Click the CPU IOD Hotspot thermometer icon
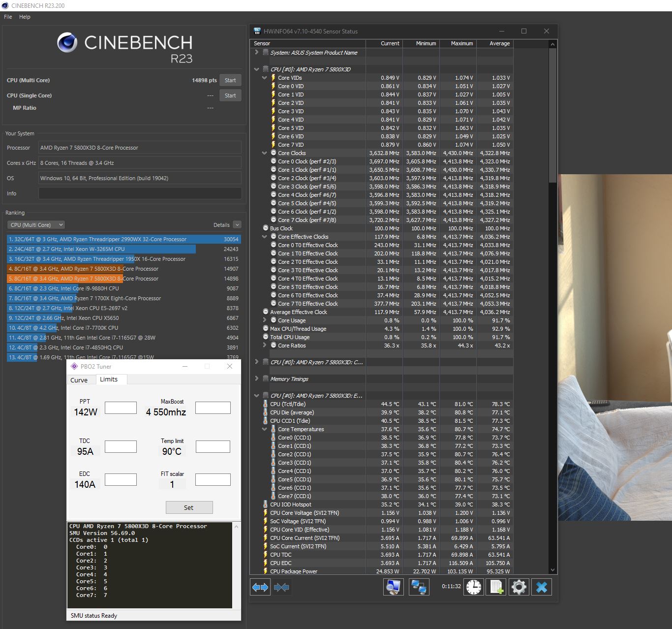Screen dimensions: 672x629 pyautogui.click(x=266, y=504)
